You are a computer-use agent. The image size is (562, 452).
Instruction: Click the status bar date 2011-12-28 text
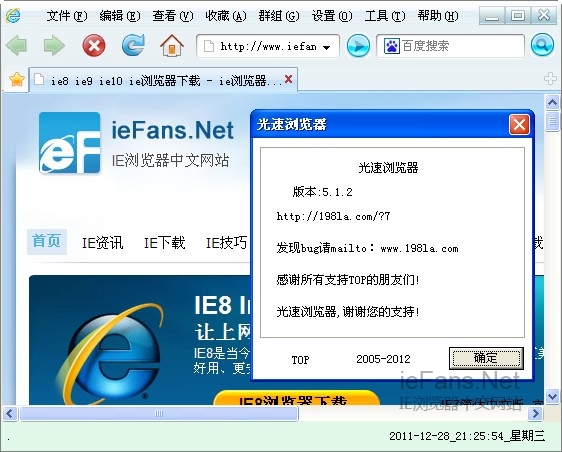[x=467, y=436]
